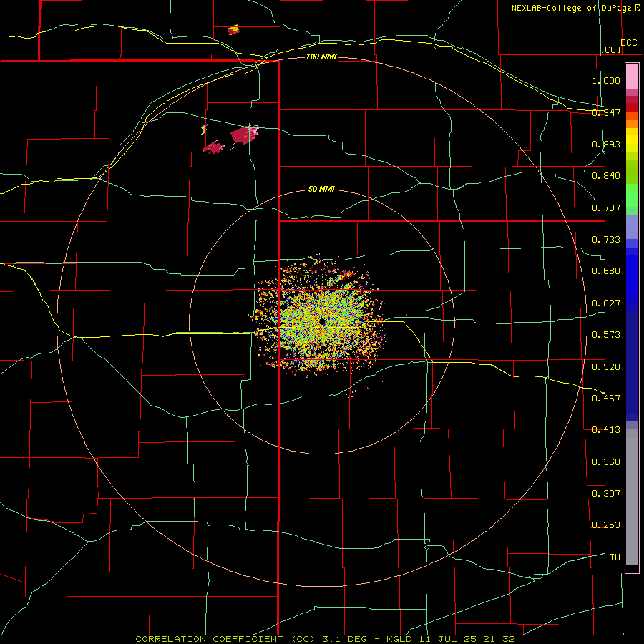Select the 0.413 scale value
The height and width of the screenshot is (644, 644).
coord(606,430)
